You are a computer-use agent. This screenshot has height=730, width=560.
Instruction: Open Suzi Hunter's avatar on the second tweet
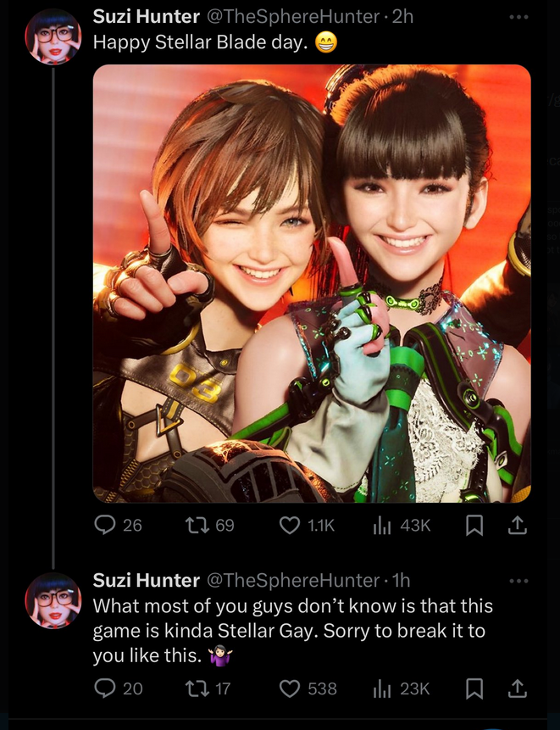[53, 600]
